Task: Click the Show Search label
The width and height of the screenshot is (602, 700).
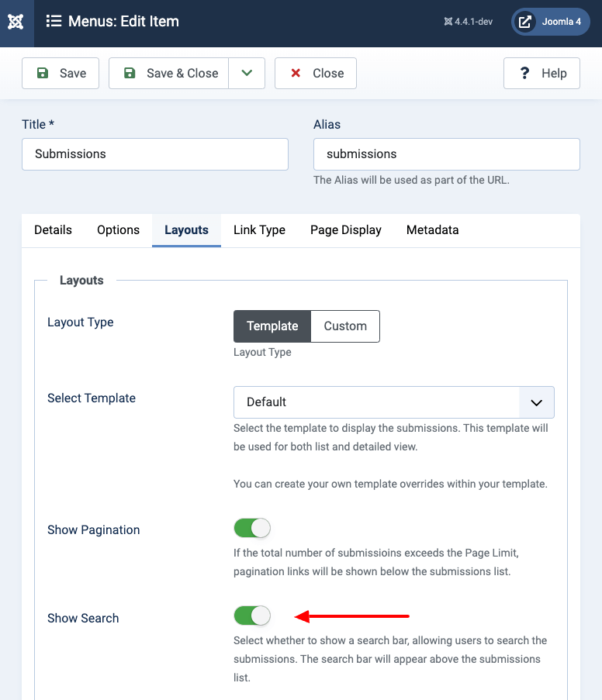Action: pos(83,619)
